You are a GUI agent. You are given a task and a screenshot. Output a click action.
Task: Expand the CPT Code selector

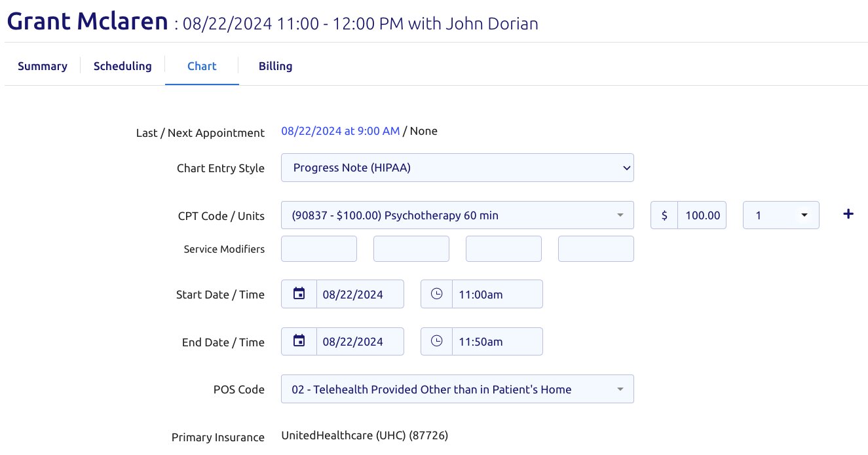[x=457, y=215]
